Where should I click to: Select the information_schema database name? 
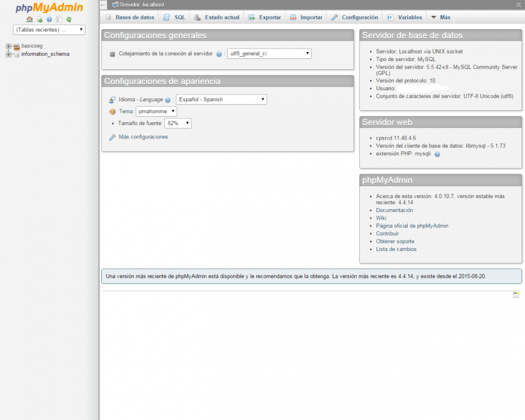45,54
